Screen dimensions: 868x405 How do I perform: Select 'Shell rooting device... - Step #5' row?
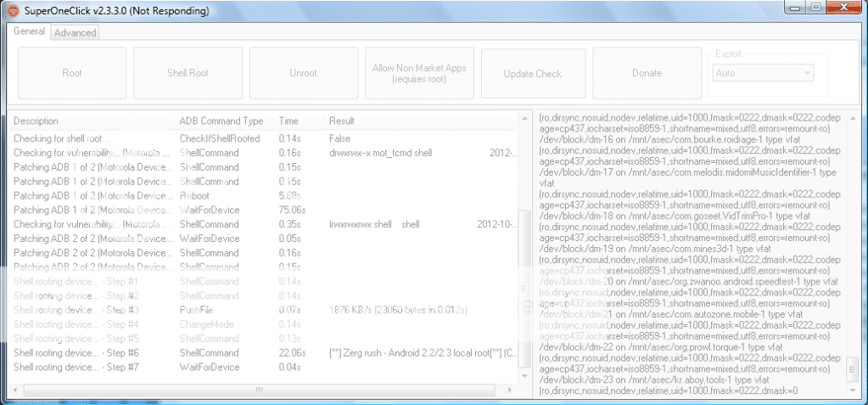(x=263, y=339)
